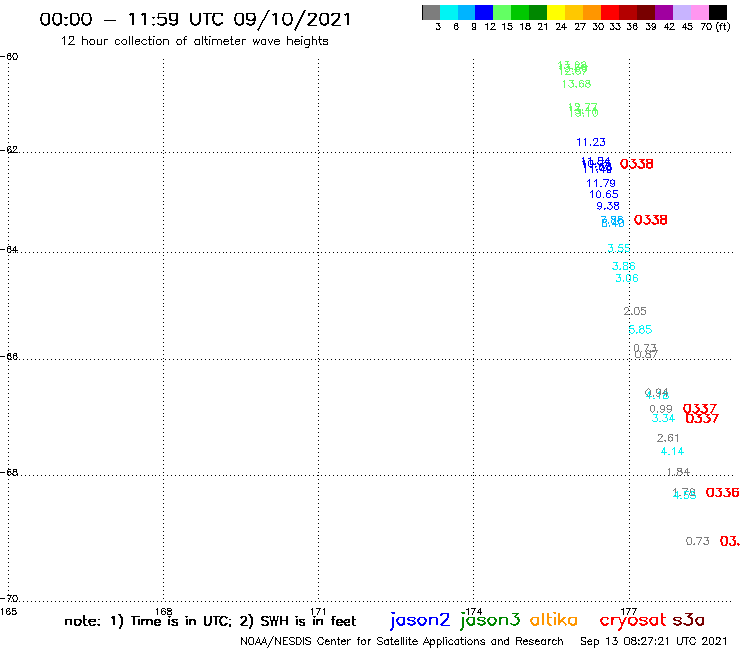Click the gray '1.84' wave height value

pyautogui.click(x=678, y=472)
